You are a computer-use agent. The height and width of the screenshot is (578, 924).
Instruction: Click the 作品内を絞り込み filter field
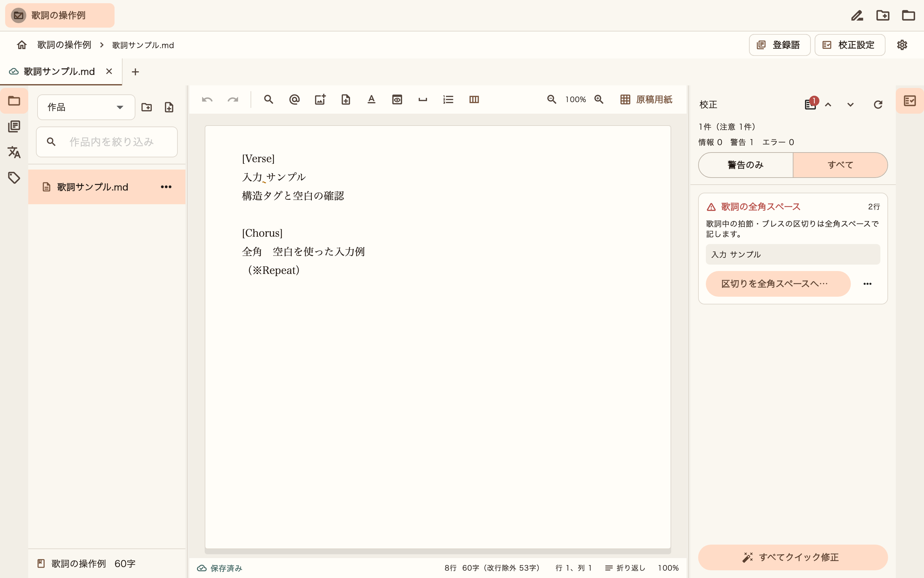107,142
